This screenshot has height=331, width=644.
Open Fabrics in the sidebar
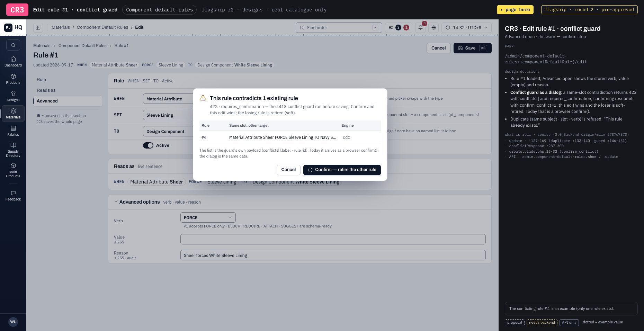click(x=13, y=131)
